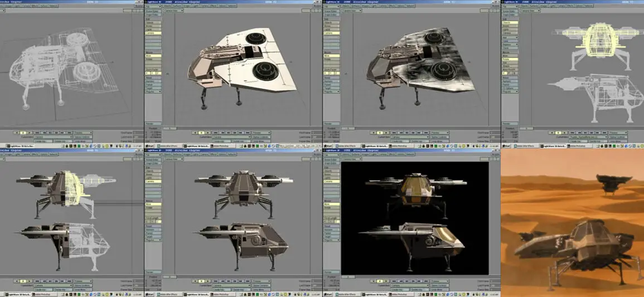
Task: Enable Rotate mouse mode beside white untextured chopper
Action: click(153, 60)
